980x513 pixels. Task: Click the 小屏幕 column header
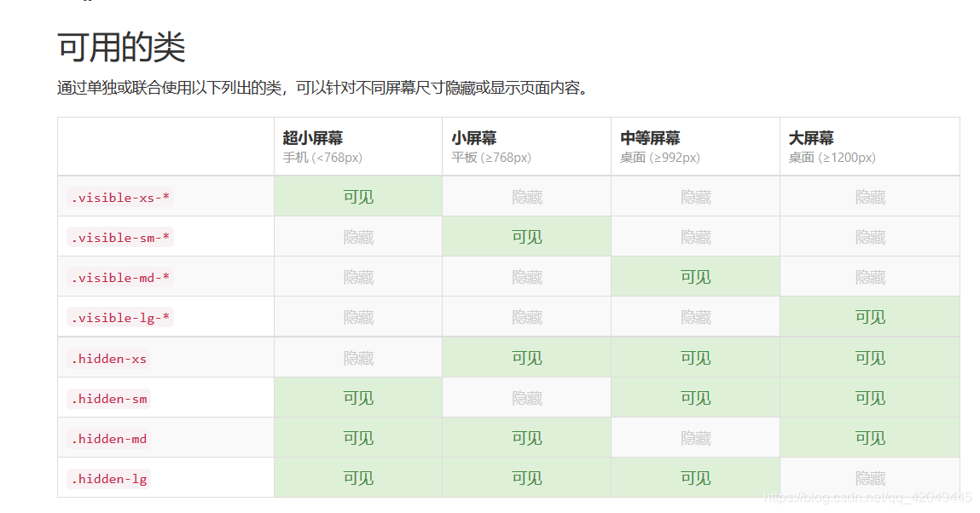(x=527, y=147)
